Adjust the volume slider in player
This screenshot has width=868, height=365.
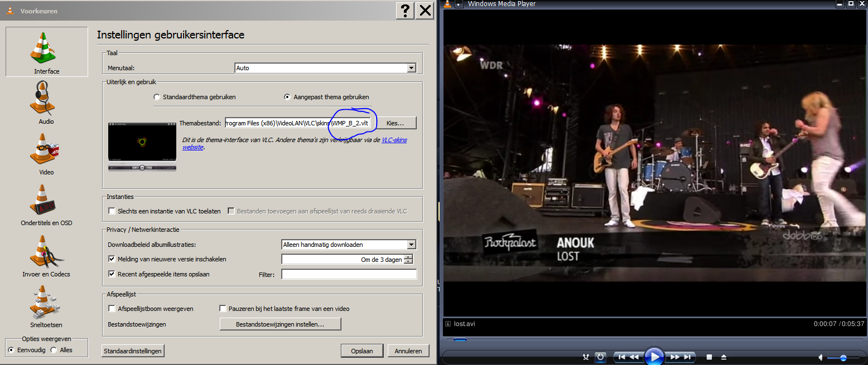[x=843, y=357]
